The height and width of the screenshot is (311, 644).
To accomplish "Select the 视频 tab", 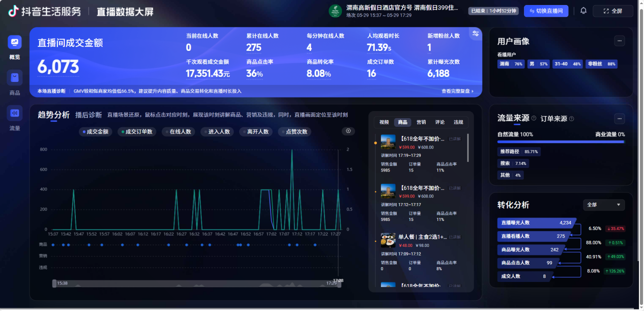I will (x=384, y=122).
